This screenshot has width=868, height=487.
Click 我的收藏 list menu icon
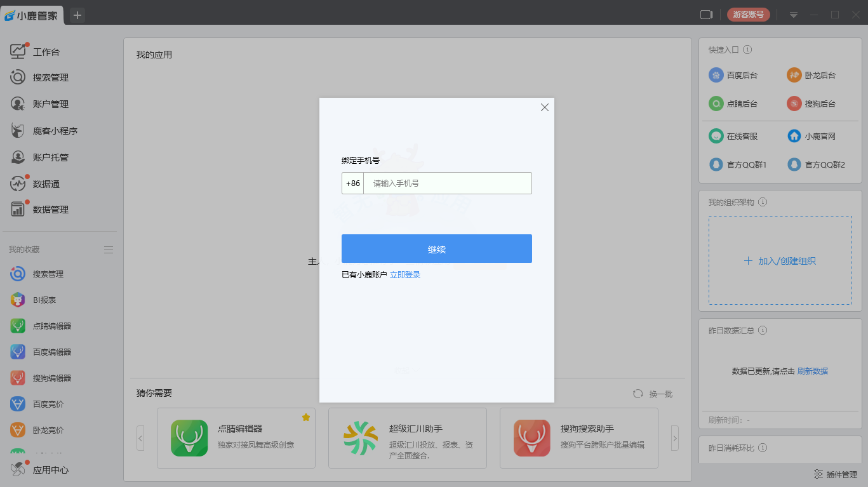(109, 250)
